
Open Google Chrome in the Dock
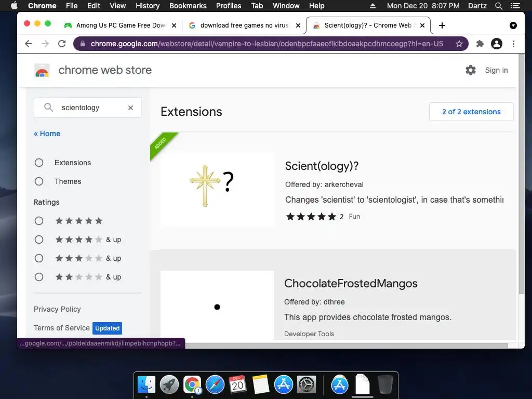(192, 385)
